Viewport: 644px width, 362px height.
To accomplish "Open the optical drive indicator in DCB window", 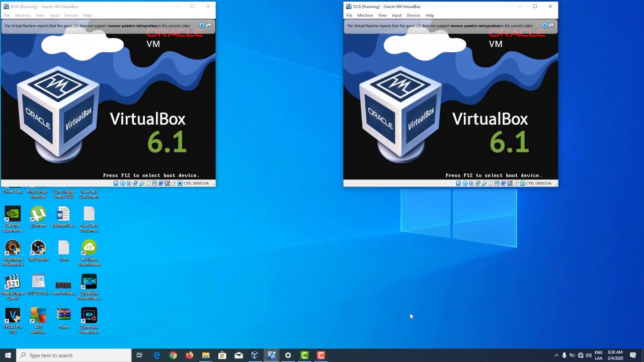I will [465, 183].
